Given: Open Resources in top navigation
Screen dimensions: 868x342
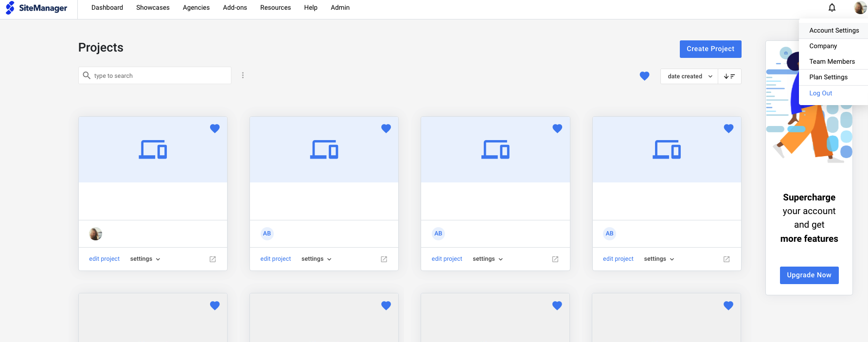Looking at the screenshot, I should [275, 8].
